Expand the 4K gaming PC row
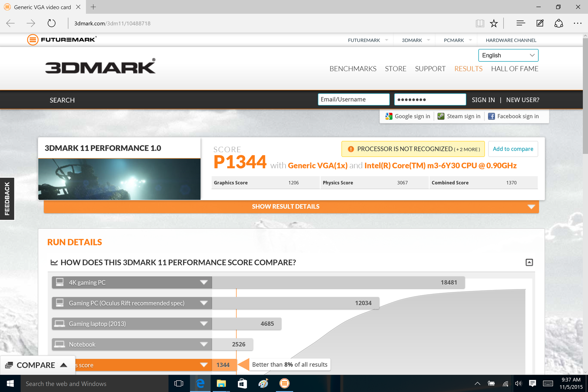 [204, 283]
